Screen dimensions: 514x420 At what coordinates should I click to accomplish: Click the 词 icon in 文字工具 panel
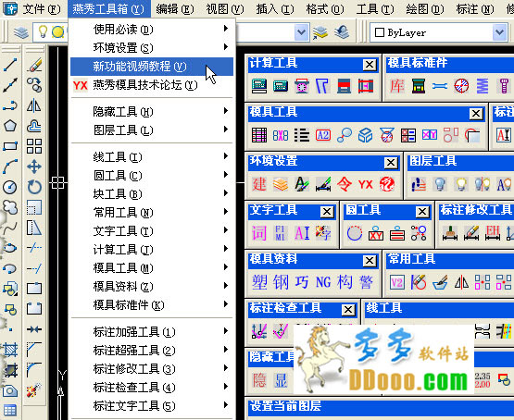tap(259, 233)
